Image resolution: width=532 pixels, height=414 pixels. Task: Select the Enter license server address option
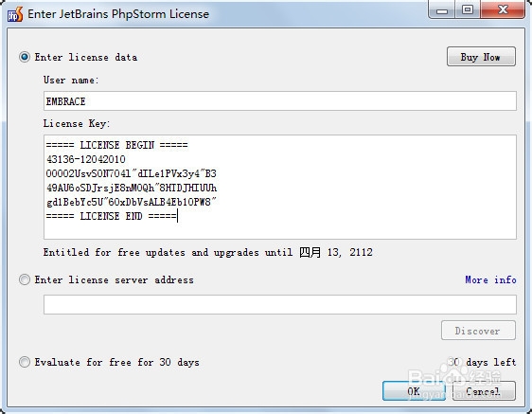click(25, 279)
